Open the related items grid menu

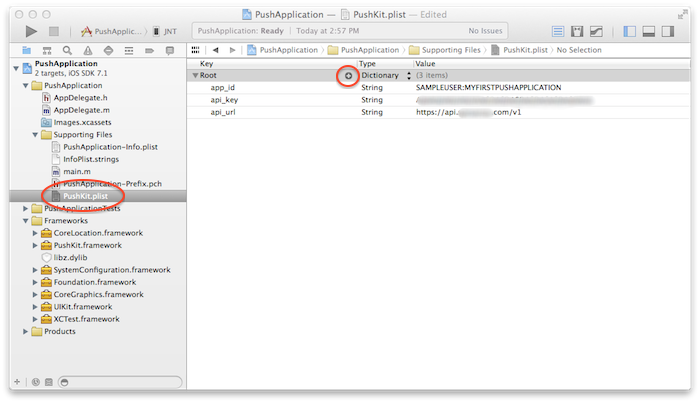point(196,50)
